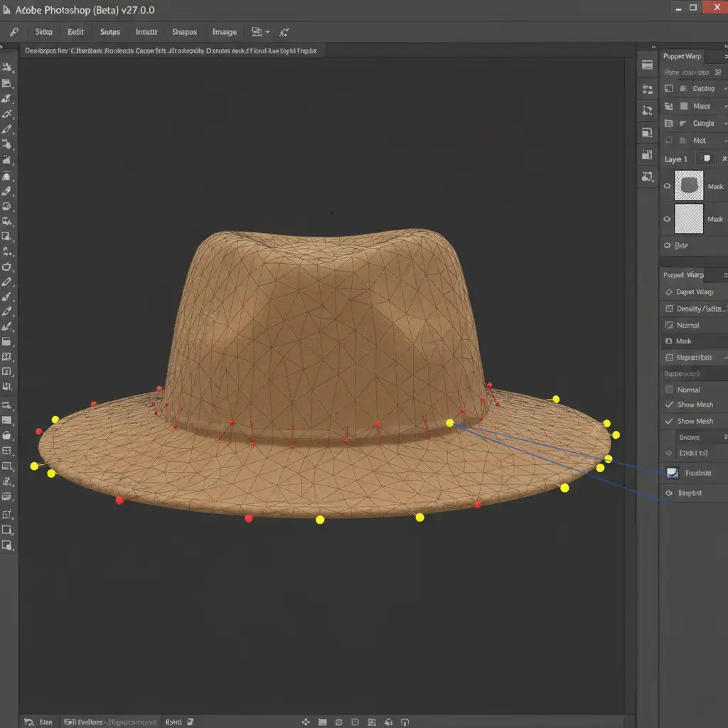Select the hat layer thumbnail

688,186
